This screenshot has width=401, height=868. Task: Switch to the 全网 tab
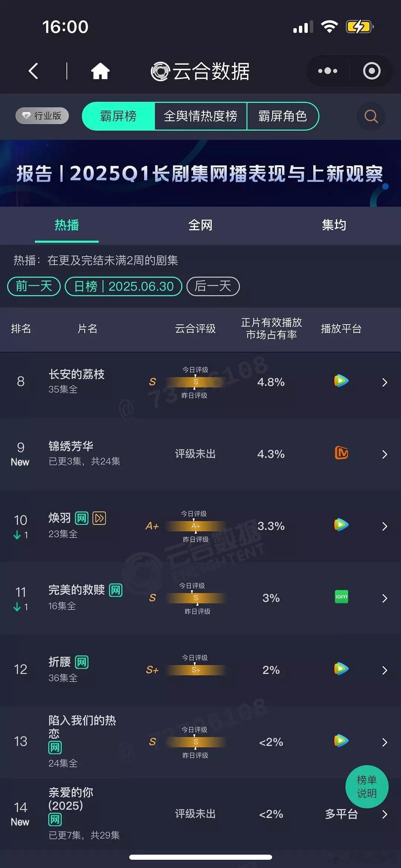(x=200, y=225)
